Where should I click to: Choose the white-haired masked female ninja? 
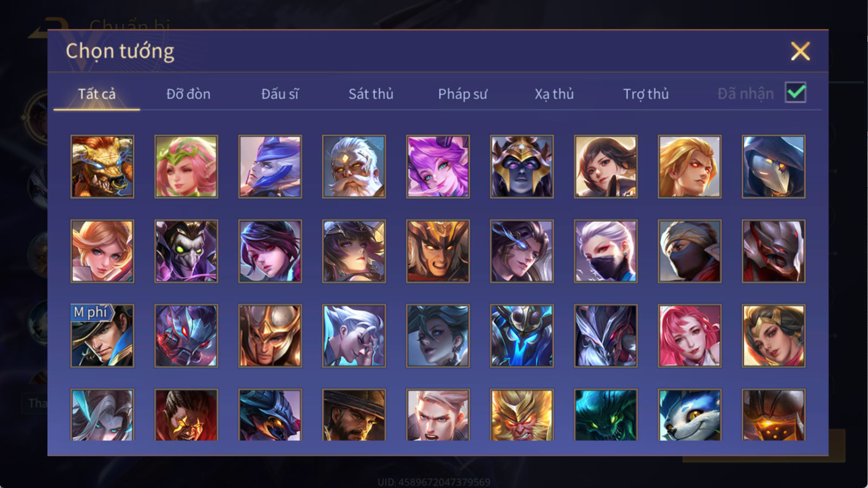pos(605,251)
